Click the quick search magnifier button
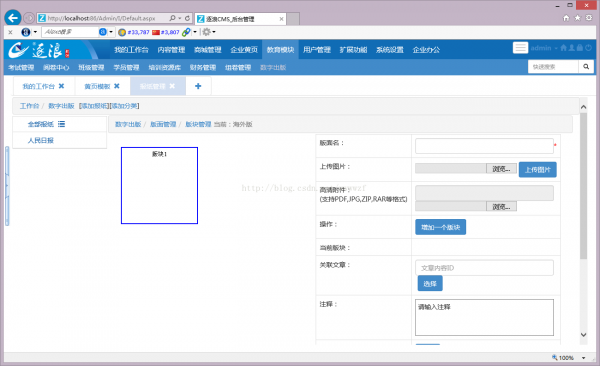The width and height of the screenshot is (600, 366). point(586,67)
